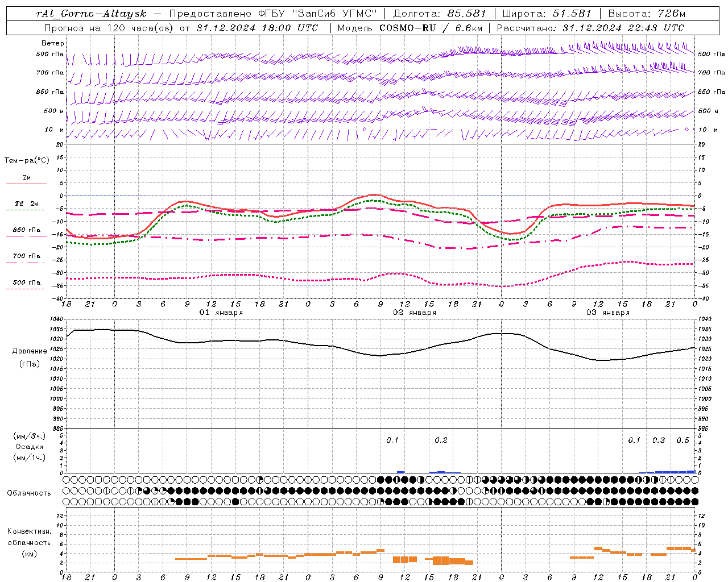Screen dimensions: 728x582
Task: Click the 'Конвективн.' convective cloud label
Action: pos(29,531)
